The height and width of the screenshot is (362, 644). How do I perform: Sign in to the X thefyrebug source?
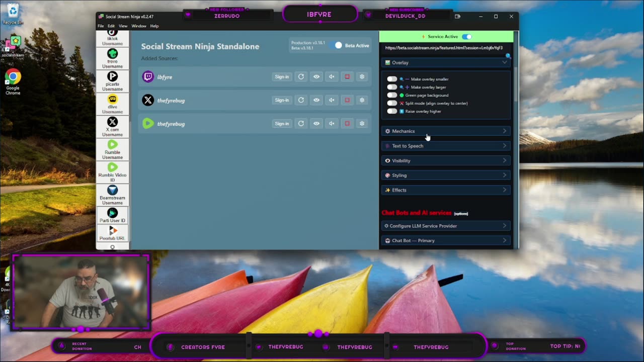tap(282, 100)
